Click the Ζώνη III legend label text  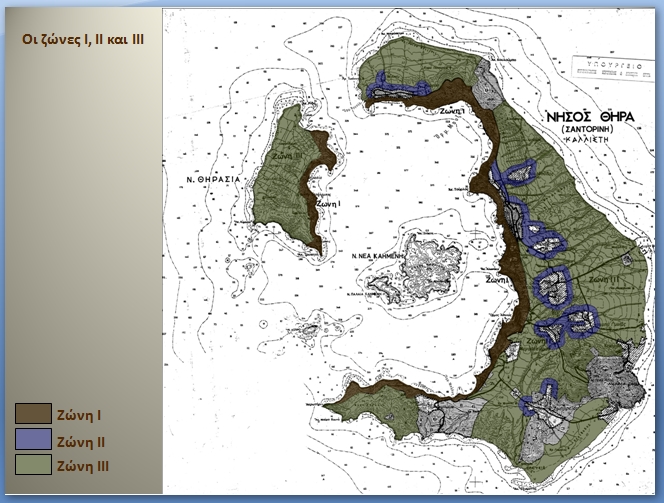click(x=87, y=466)
